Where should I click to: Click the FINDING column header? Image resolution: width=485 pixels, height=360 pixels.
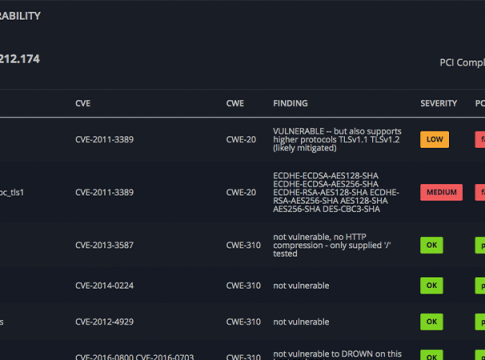[x=290, y=103]
